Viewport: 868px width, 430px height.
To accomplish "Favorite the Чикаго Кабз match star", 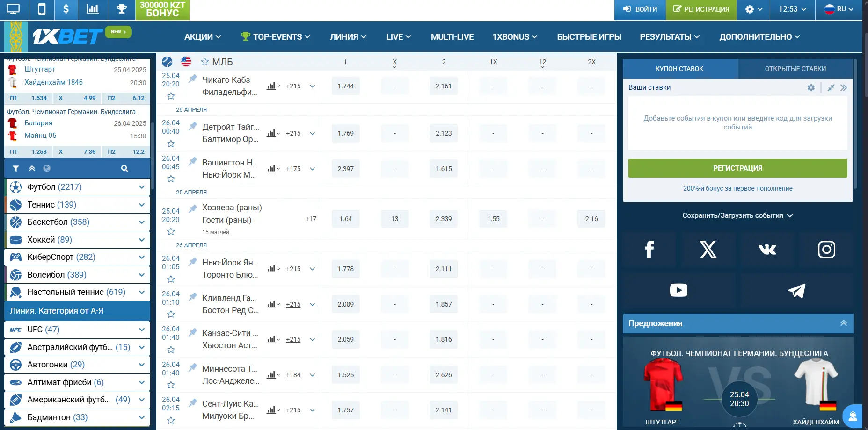I will pos(171,96).
